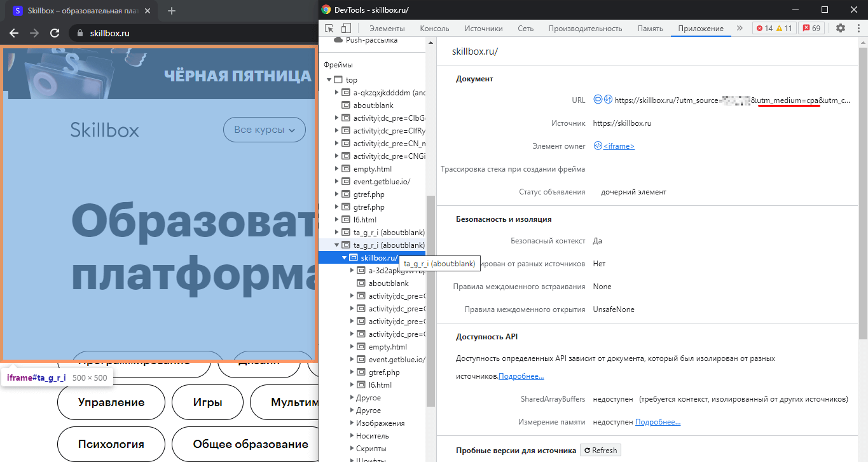Click the code icon beside iframe owner link

tap(598, 146)
